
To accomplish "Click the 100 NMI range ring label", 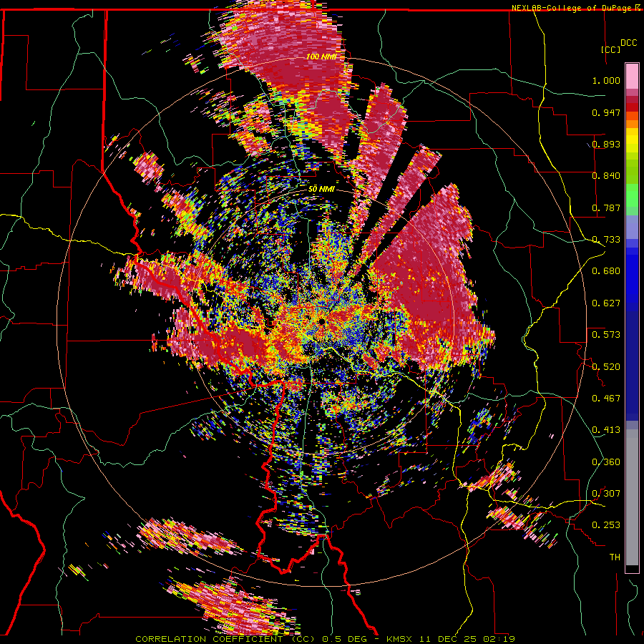I will point(321,57).
